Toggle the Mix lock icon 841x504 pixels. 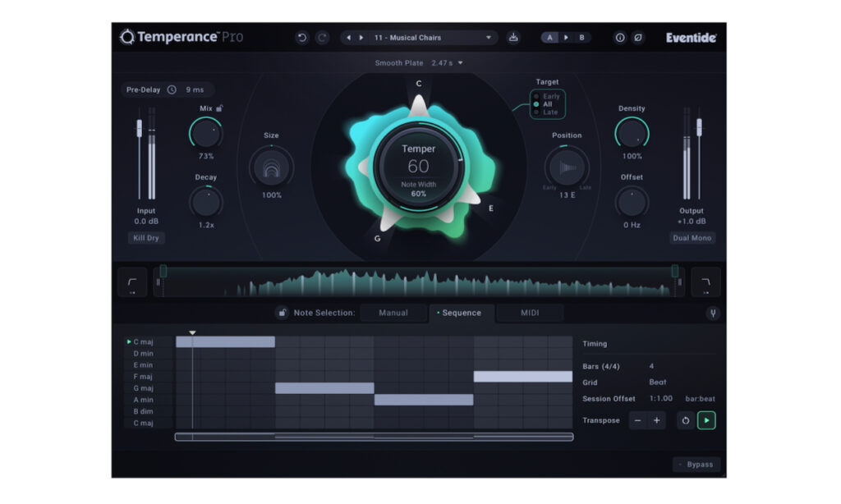(220, 108)
